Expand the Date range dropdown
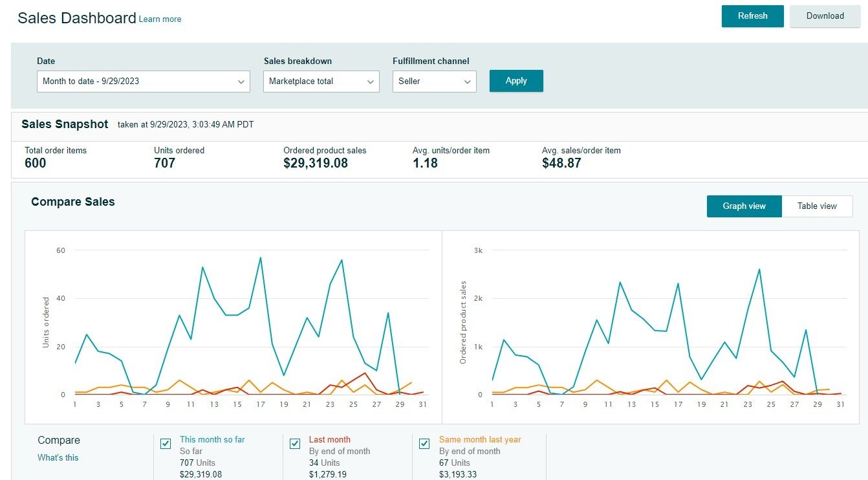 (x=143, y=82)
